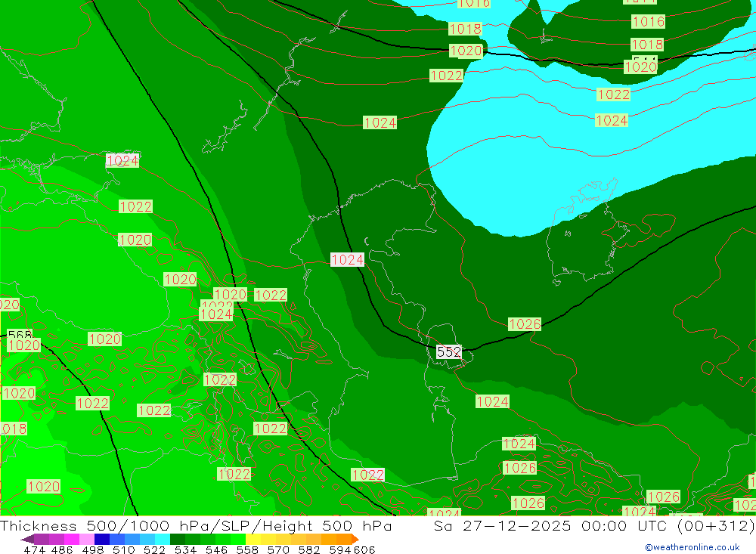Click legend value 498
Image resolution: width=756 pixels, height=554 pixels.
[92, 549]
